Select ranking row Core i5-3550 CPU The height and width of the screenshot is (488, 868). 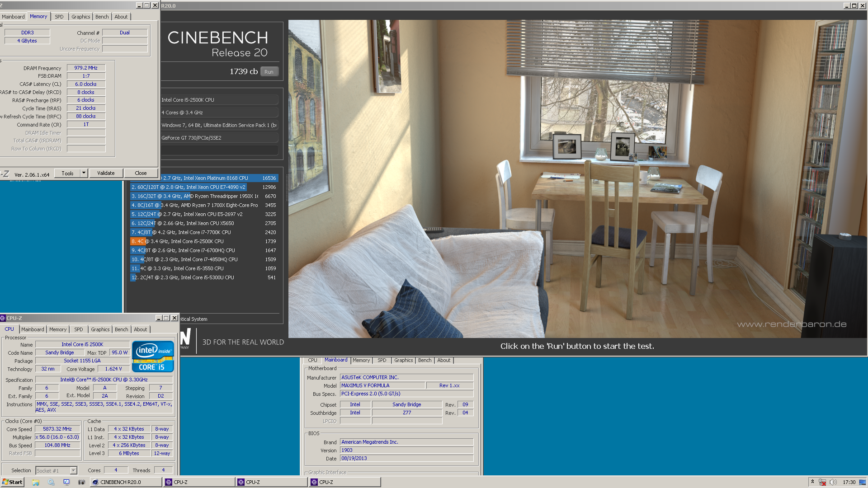204,268
